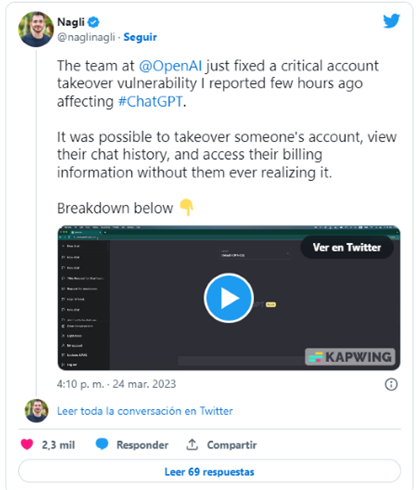Click the @naglinagli handle
Screen dimensions: 419x490
(x=86, y=37)
